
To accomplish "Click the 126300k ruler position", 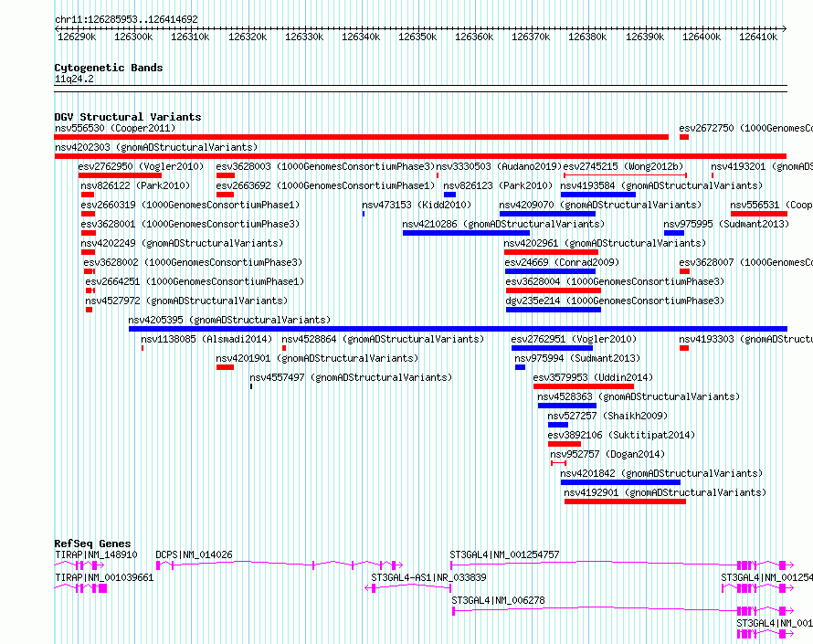I will [133, 37].
